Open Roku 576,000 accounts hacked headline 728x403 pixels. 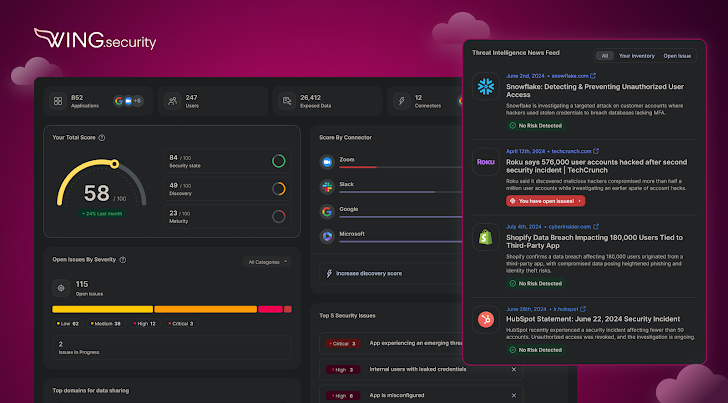[x=596, y=166]
